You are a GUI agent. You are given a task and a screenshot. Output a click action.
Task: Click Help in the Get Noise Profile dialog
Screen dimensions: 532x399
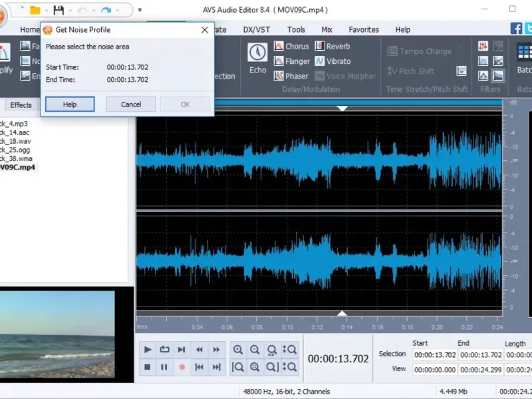(x=70, y=104)
